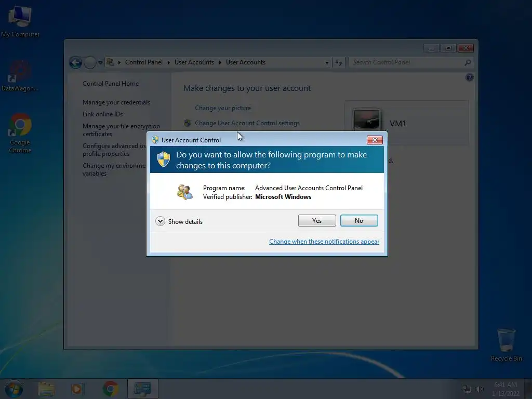Click the VM1 account picture thumbnail
Screen dimensions: 532x399
click(x=366, y=119)
